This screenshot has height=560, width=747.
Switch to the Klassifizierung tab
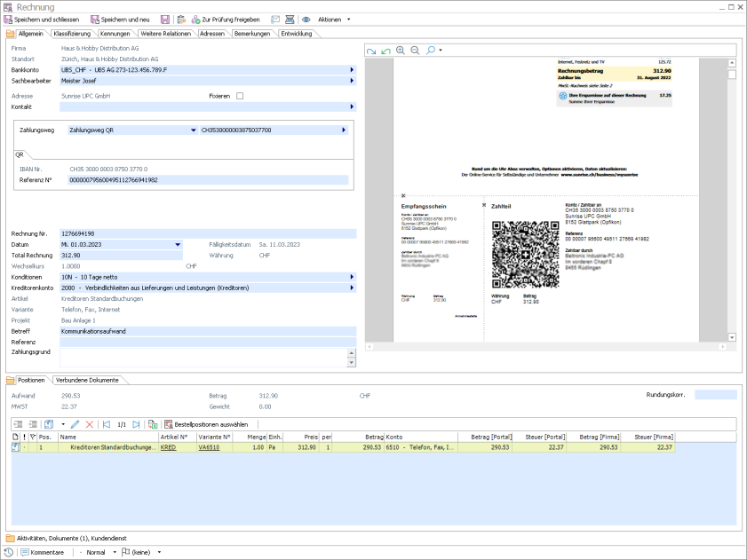click(72, 34)
